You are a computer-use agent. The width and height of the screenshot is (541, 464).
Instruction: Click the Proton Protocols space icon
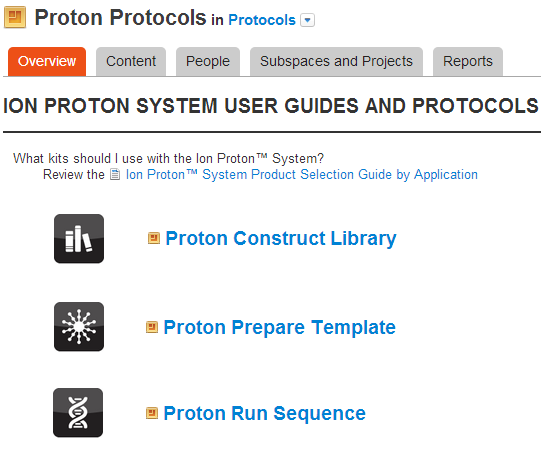pyautogui.click(x=15, y=17)
